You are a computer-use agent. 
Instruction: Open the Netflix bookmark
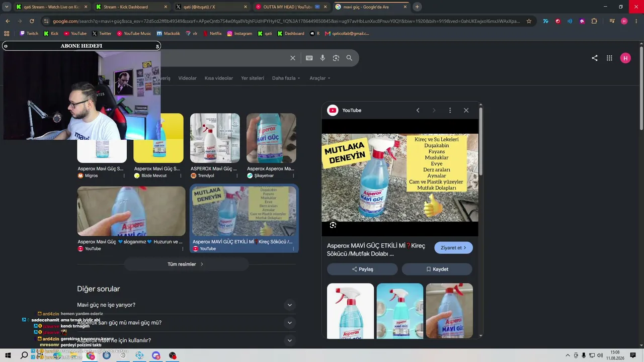coord(212,34)
